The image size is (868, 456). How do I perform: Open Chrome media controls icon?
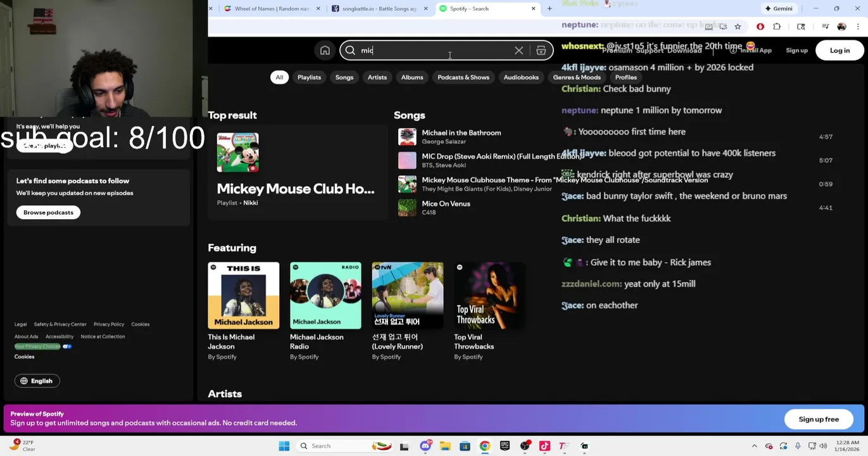825,27
